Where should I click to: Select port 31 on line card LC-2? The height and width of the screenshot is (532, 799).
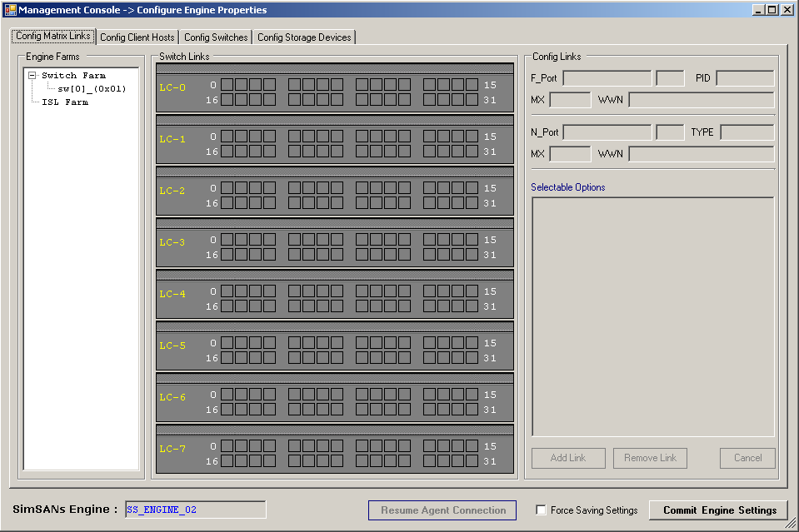click(472, 202)
